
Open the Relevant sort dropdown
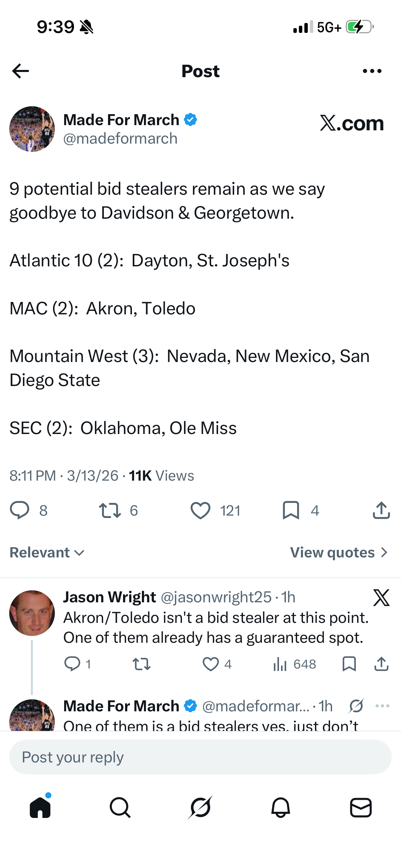[47, 553]
